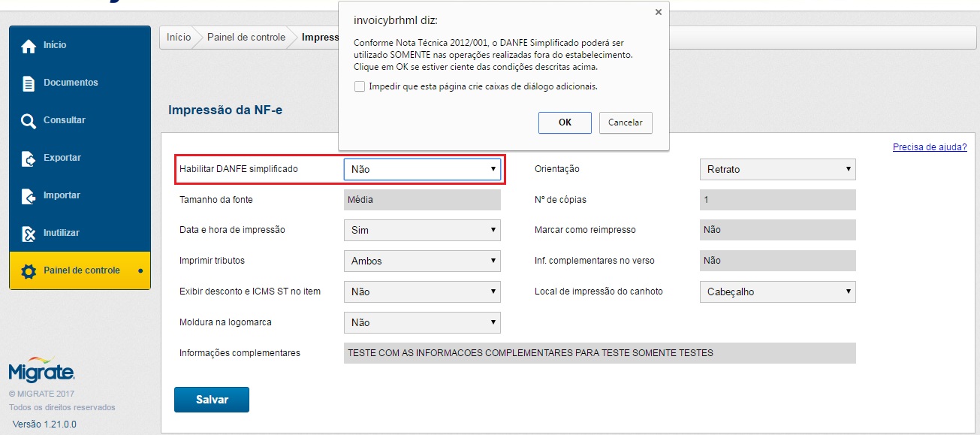Click the Documentos document icon
The image size is (980, 435).
click(x=29, y=83)
